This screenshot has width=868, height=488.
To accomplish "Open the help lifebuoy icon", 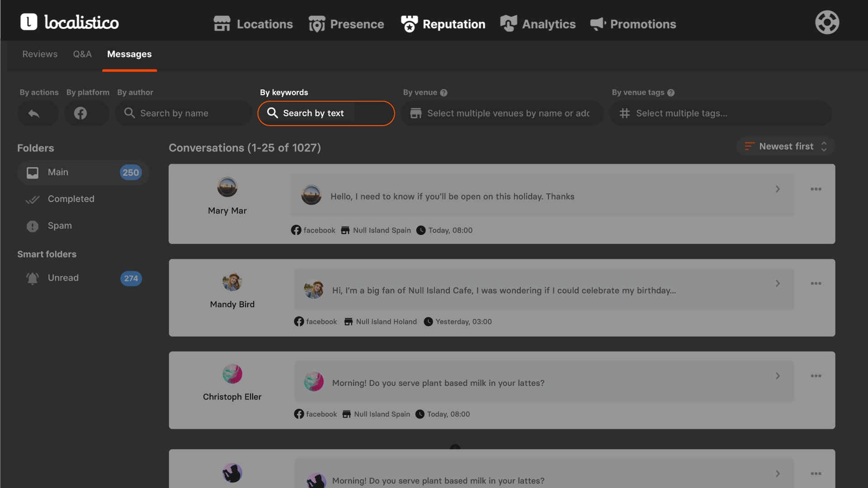I will (x=827, y=23).
